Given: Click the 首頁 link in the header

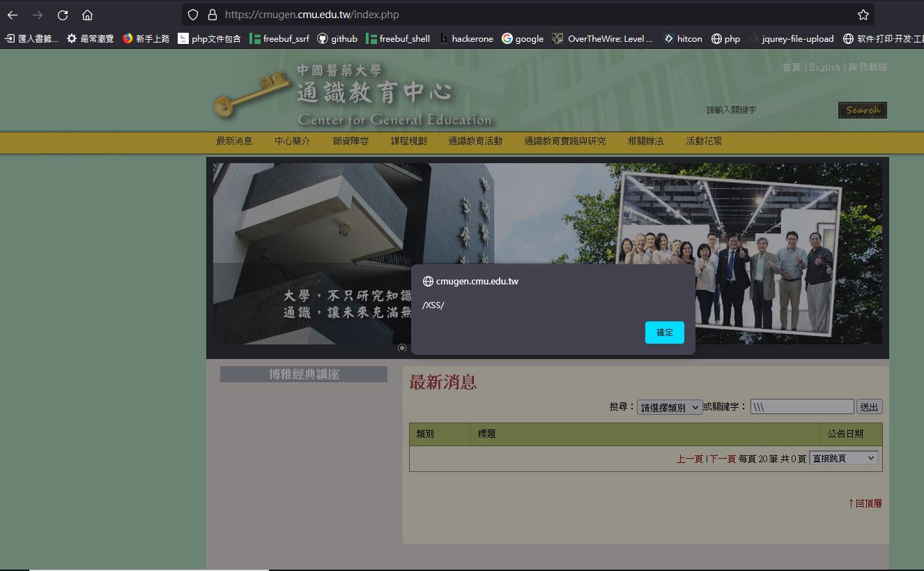Looking at the screenshot, I should click(792, 67).
